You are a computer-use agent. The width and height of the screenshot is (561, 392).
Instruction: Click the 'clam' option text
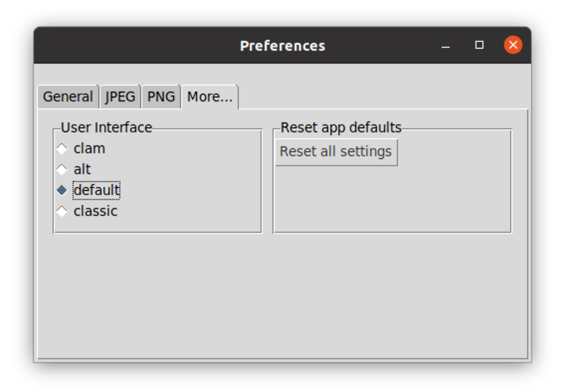tap(89, 149)
